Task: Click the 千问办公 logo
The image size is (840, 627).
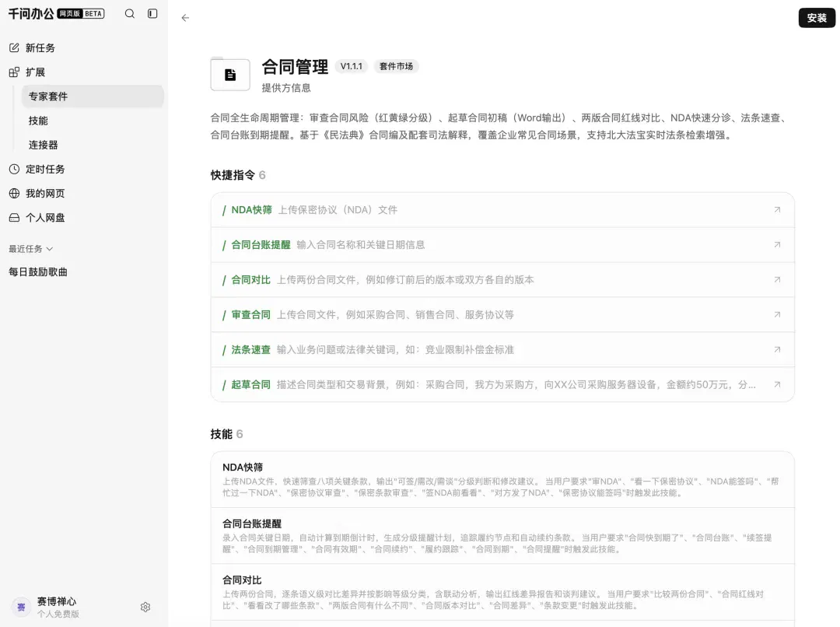Action: (31, 13)
